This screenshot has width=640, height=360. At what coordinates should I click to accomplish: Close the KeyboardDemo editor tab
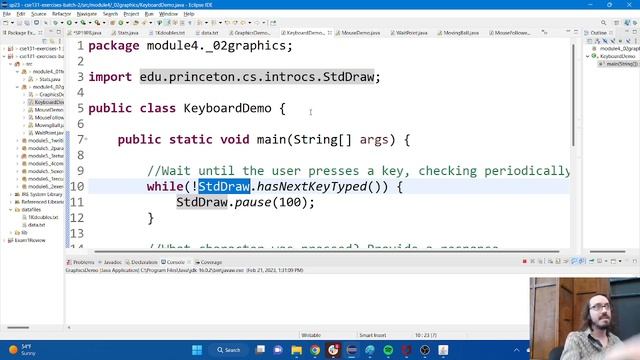(x=330, y=33)
